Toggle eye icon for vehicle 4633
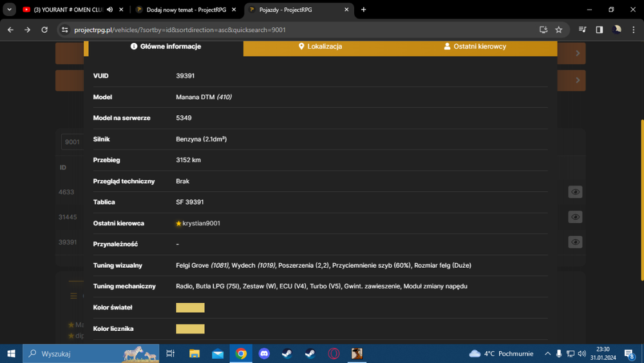Screen dimensions: 644x363 point(575,192)
